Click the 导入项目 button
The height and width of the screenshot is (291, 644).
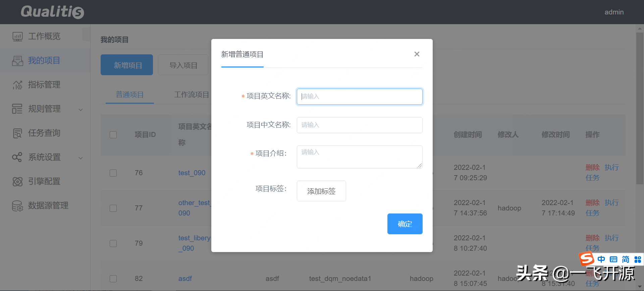pos(183,65)
